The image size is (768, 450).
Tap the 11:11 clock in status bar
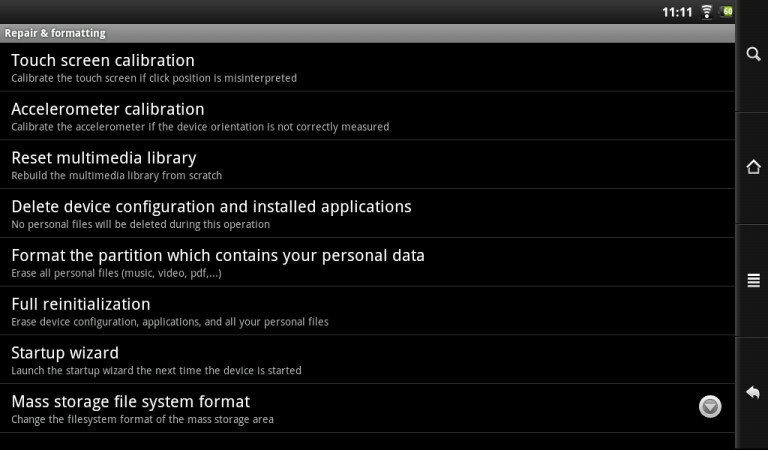coord(677,12)
